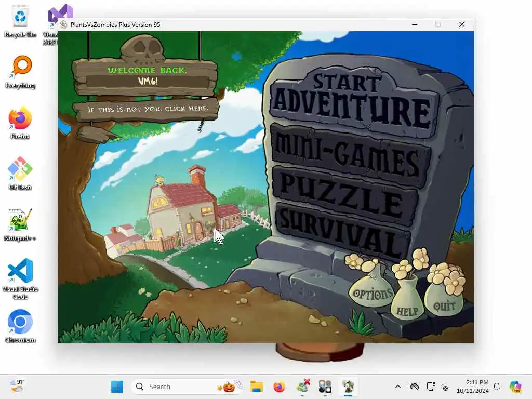Viewport: 532px width, 399px height.
Task: Show hidden system tray icons
Action: point(398,387)
